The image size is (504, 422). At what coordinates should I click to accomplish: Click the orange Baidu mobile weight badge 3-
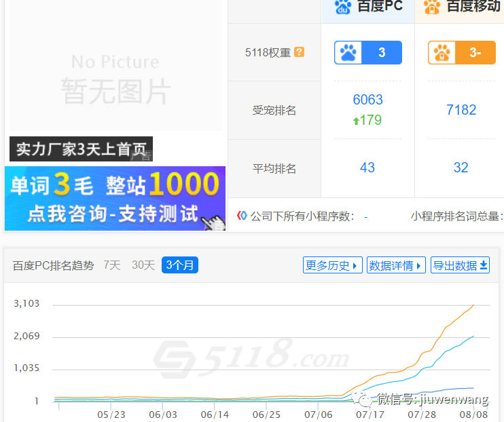coord(462,52)
